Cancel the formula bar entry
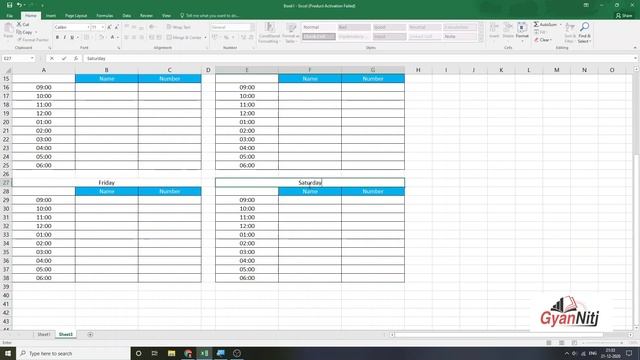 point(52,58)
